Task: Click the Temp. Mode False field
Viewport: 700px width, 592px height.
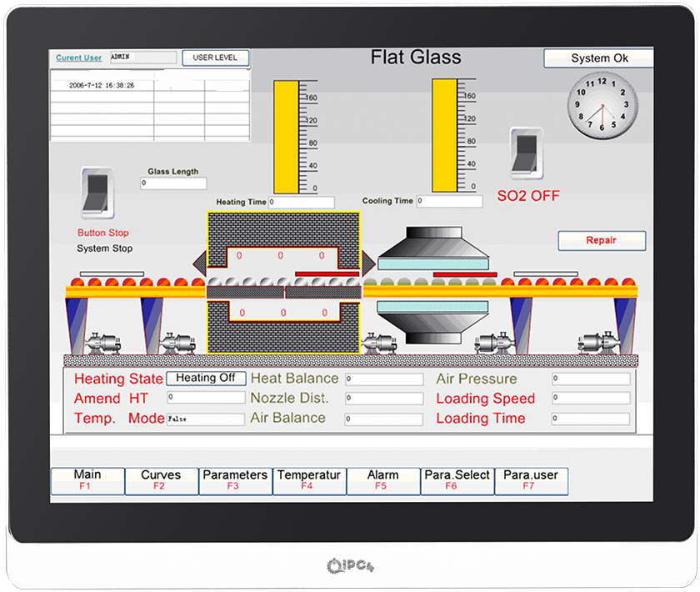Action: point(206,419)
